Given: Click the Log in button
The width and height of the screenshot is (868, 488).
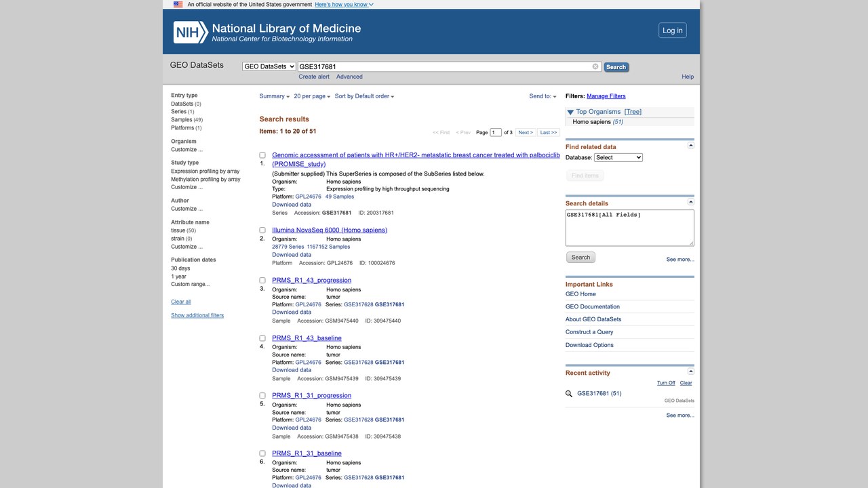Looking at the screenshot, I should (673, 30).
